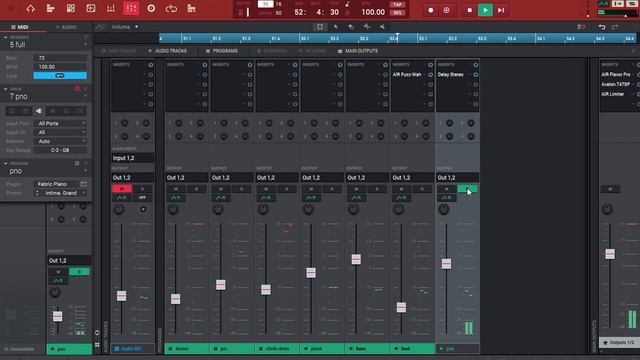Open Main mode from the top toolbar

[x=31, y=8]
